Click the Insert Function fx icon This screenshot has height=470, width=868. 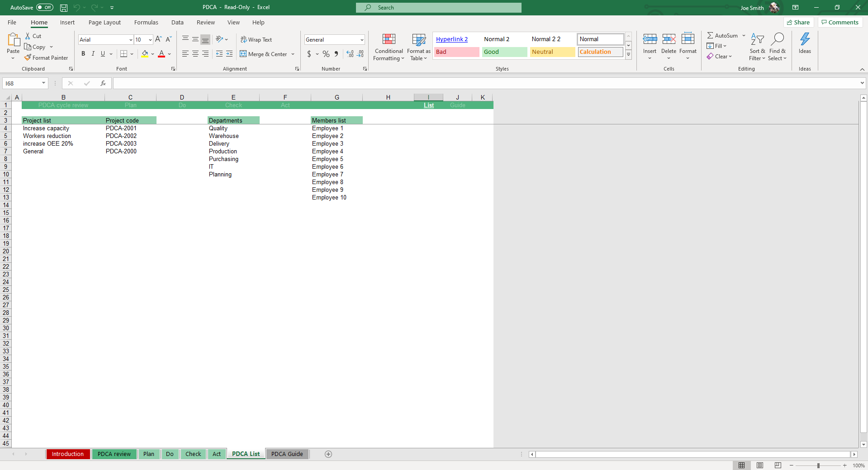(103, 83)
